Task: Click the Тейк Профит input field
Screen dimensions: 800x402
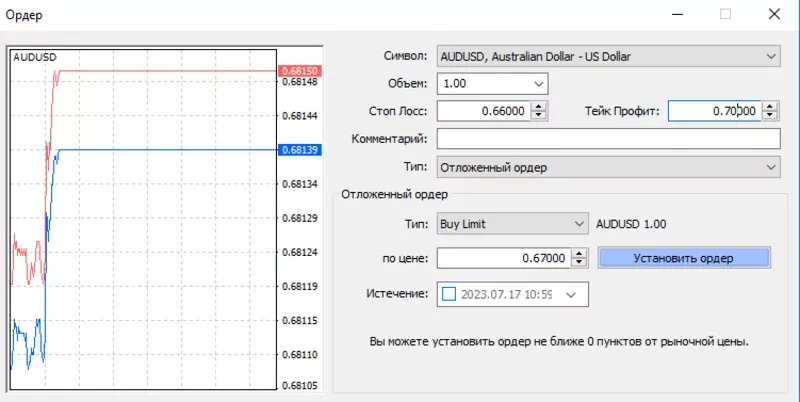Action: [x=715, y=111]
